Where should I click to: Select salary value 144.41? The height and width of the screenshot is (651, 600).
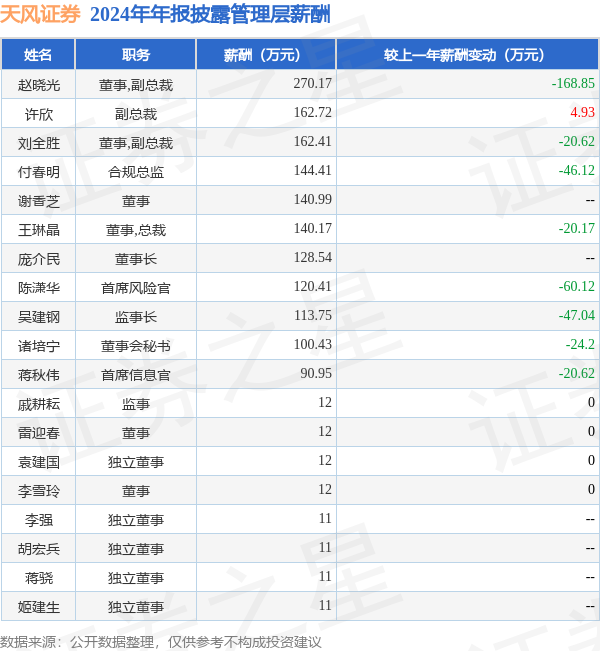[x=313, y=170]
